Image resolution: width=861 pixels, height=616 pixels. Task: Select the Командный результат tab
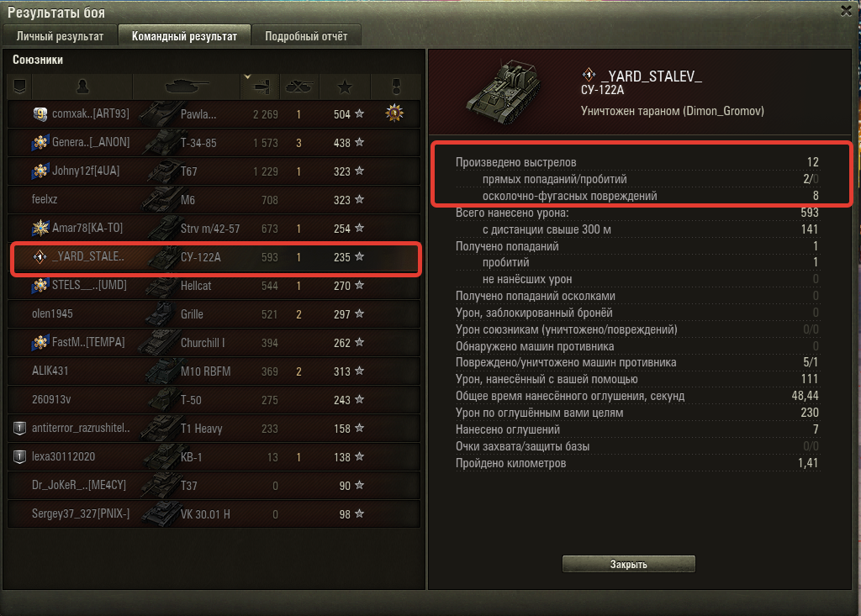[184, 36]
